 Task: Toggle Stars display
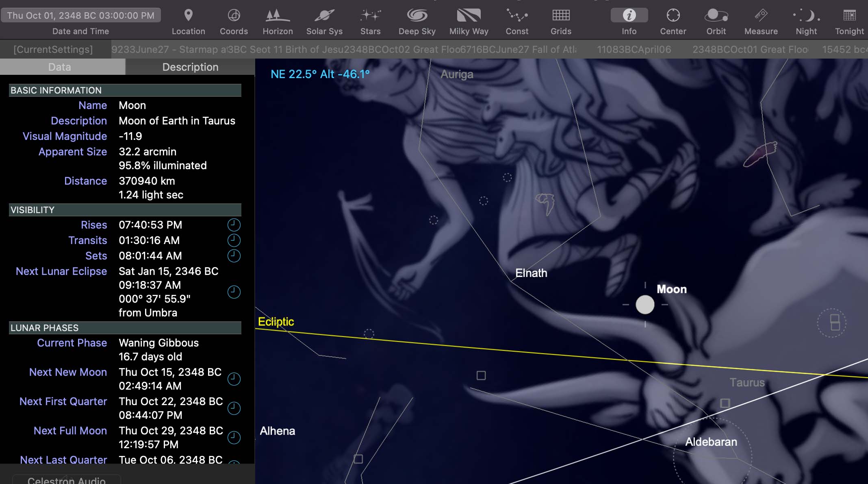click(370, 21)
